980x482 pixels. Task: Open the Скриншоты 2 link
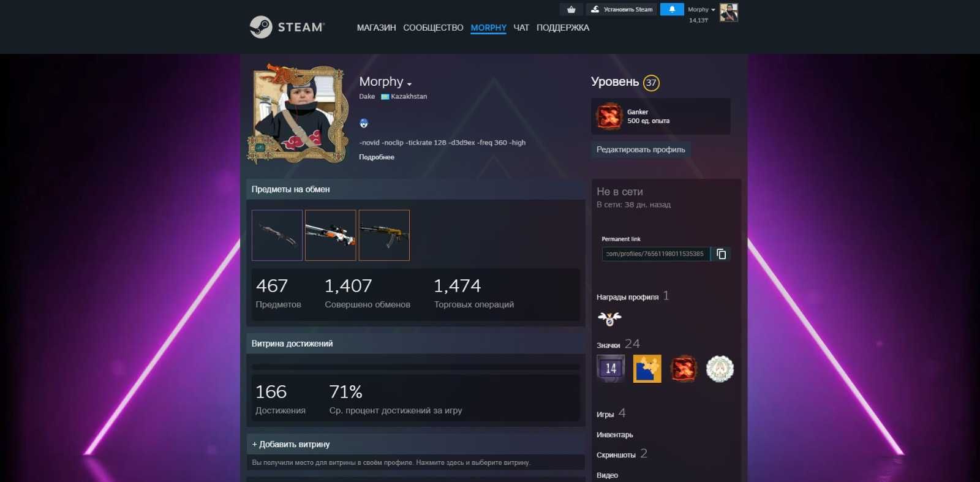tap(622, 454)
